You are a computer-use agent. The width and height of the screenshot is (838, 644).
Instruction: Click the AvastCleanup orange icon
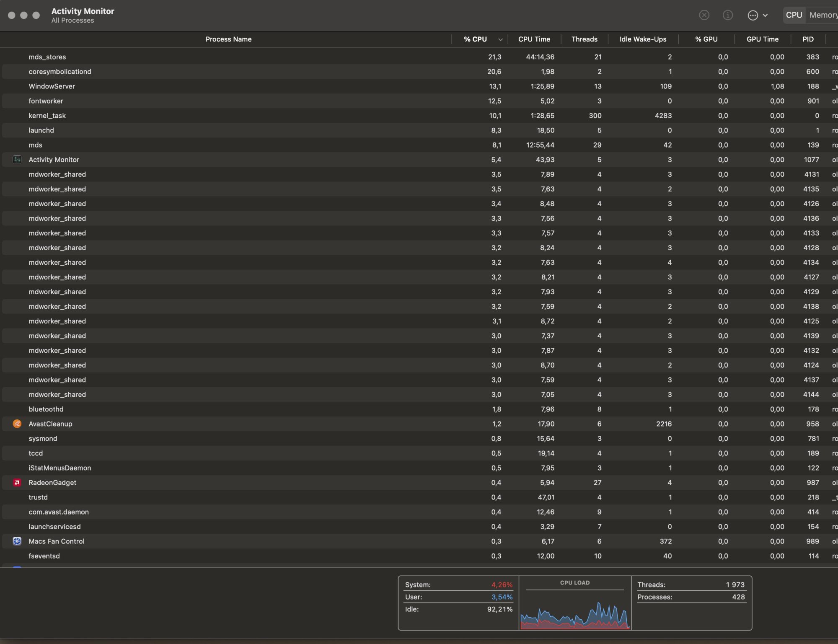click(17, 424)
